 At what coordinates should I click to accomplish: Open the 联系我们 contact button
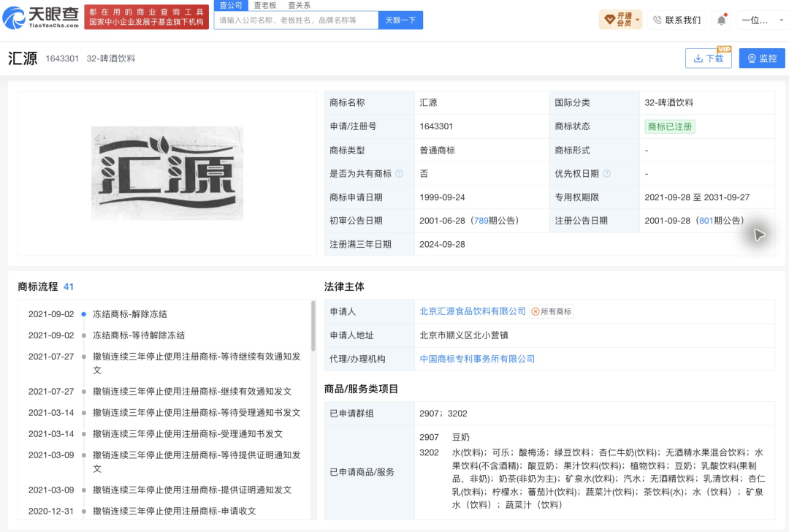point(676,20)
